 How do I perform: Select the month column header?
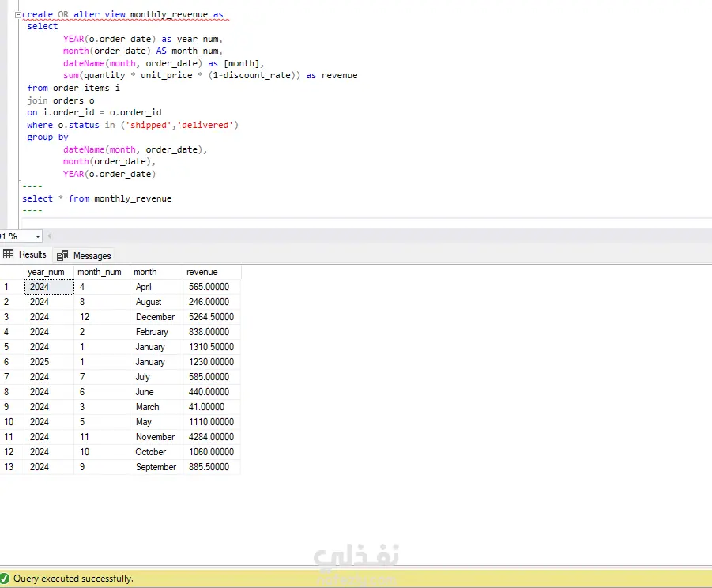[156, 272]
